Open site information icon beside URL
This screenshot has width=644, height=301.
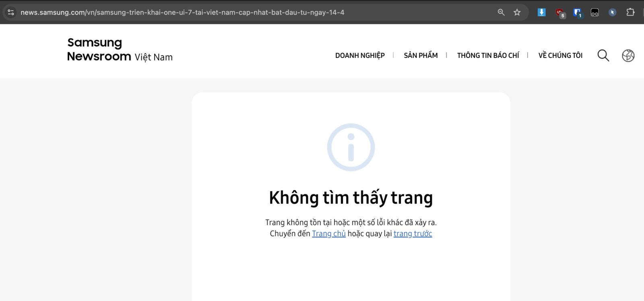(11, 12)
